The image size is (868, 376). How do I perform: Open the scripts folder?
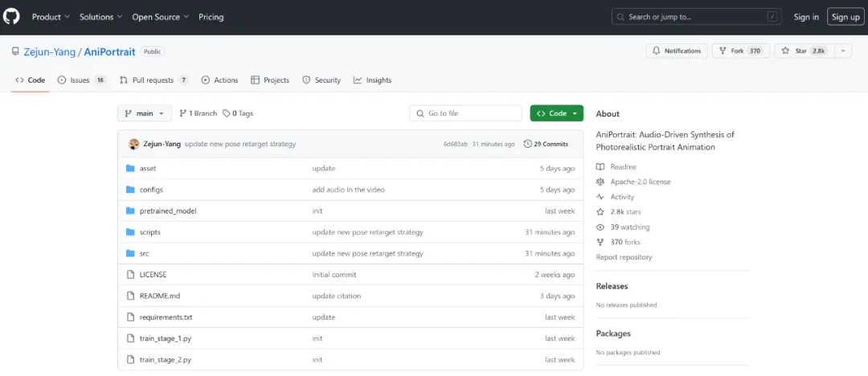point(150,232)
